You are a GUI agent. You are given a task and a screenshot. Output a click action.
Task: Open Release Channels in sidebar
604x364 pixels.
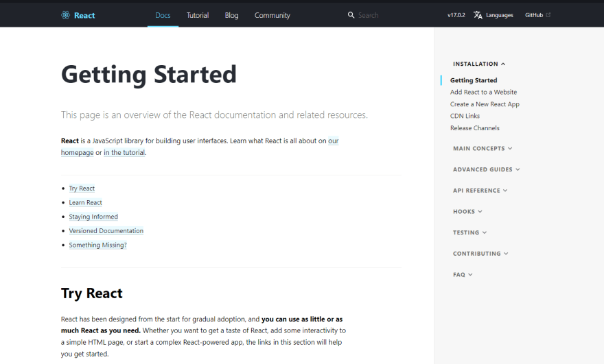coord(474,128)
